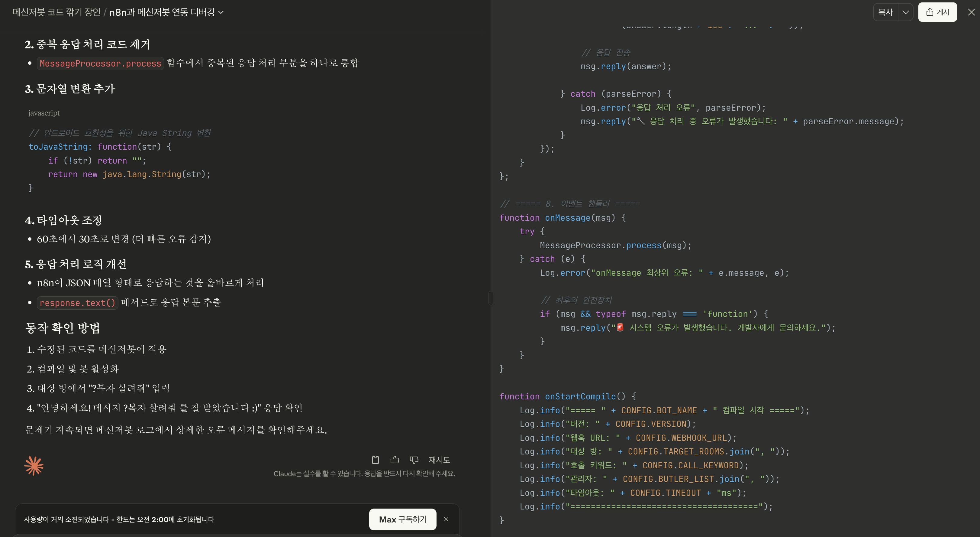Click the line Log.info("버전: " + CONFIG.VERSION)
Viewport: 980px width, 537px height.
click(608, 424)
